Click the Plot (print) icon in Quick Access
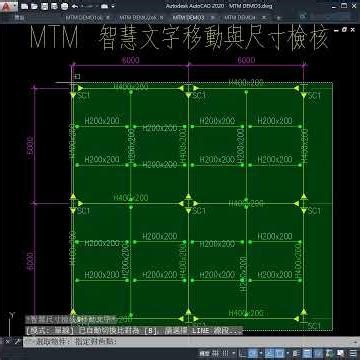 pyautogui.click(x=64, y=6)
